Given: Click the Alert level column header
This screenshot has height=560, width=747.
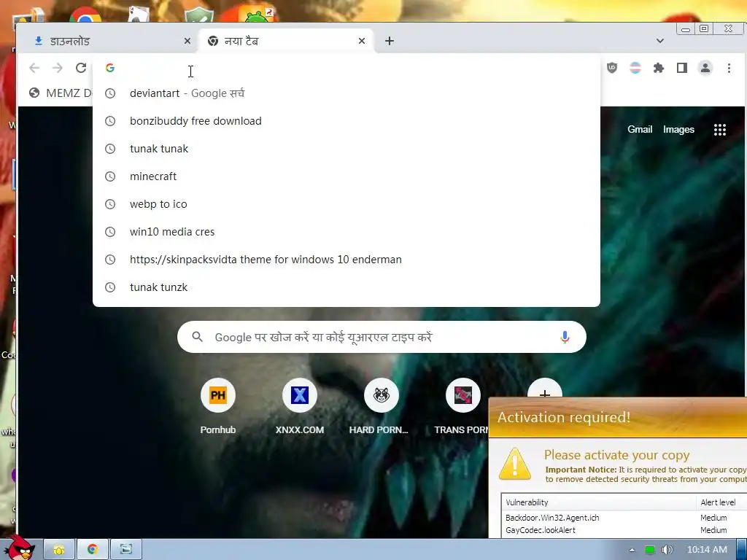Looking at the screenshot, I should [721, 502].
